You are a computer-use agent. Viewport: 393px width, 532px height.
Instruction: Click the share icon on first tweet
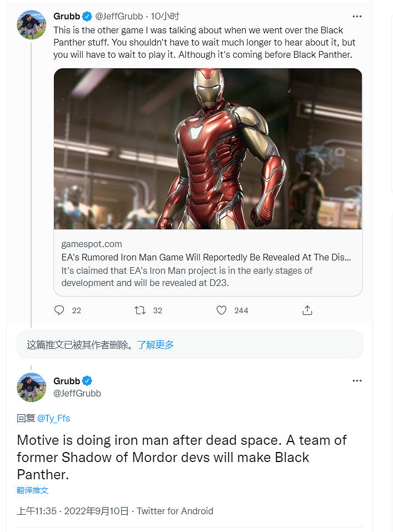tap(307, 310)
